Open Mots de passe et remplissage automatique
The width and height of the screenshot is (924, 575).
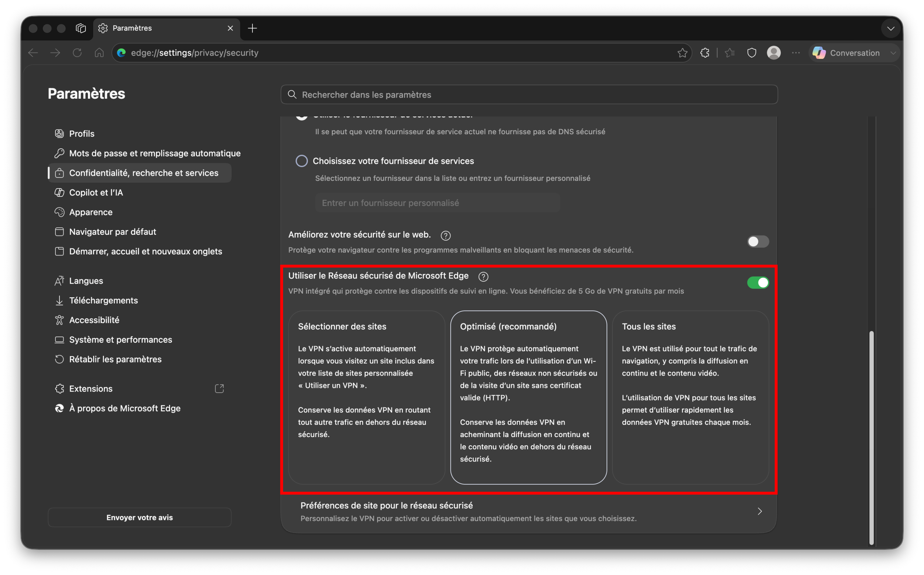[139, 153]
